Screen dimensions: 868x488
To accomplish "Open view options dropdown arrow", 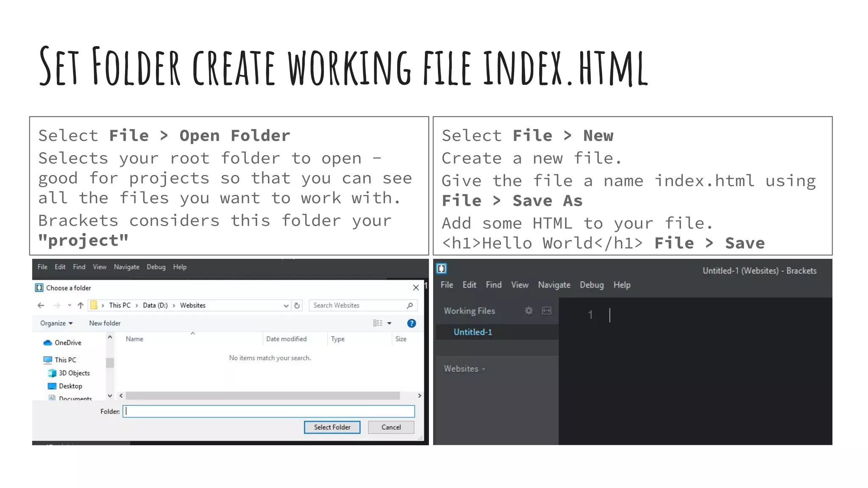I will coord(389,323).
